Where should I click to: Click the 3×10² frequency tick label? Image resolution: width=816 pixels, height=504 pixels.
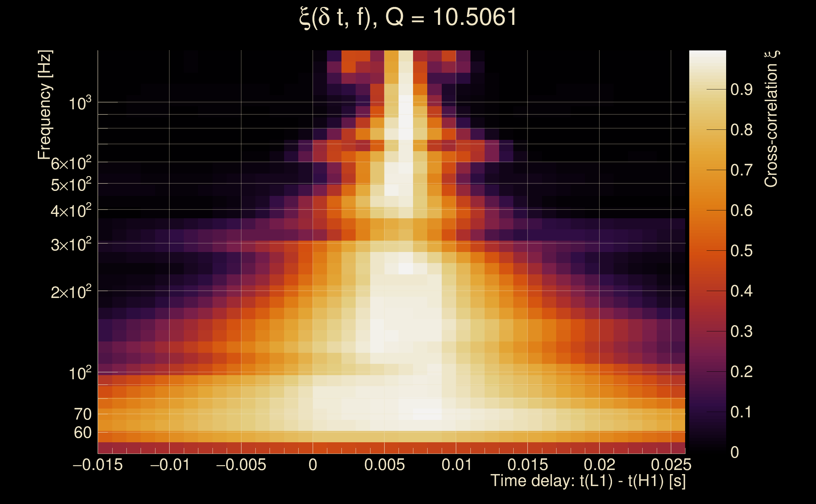coord(71,245)
